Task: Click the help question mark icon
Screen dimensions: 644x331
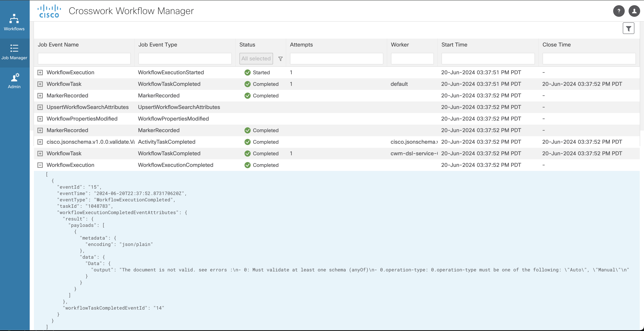Action: click(619, 11)
